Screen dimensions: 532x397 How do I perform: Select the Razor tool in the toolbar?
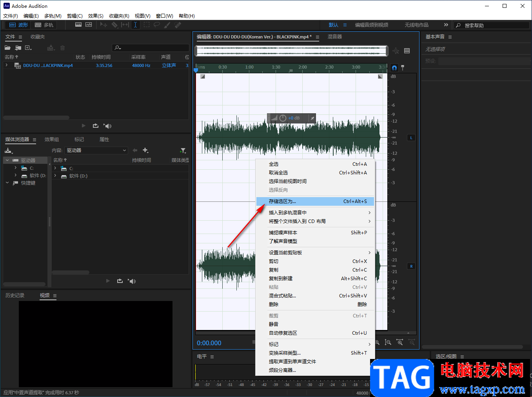tap(114, 25)
